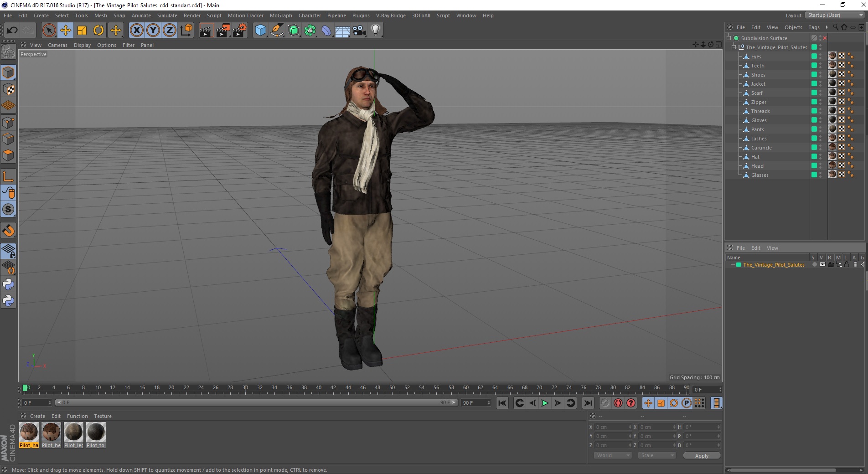Viewport: 868px width, 474px height.
Task: Add a camera object icon
Action: [x=359, y=31]
